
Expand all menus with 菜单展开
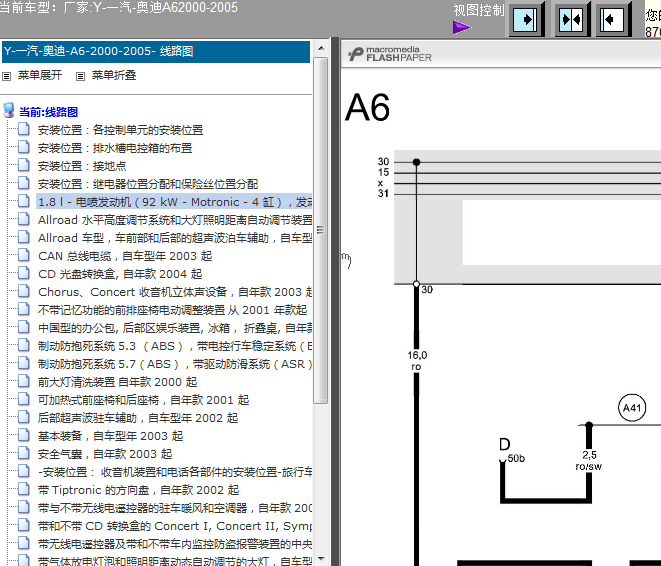[x=40, y=75]
